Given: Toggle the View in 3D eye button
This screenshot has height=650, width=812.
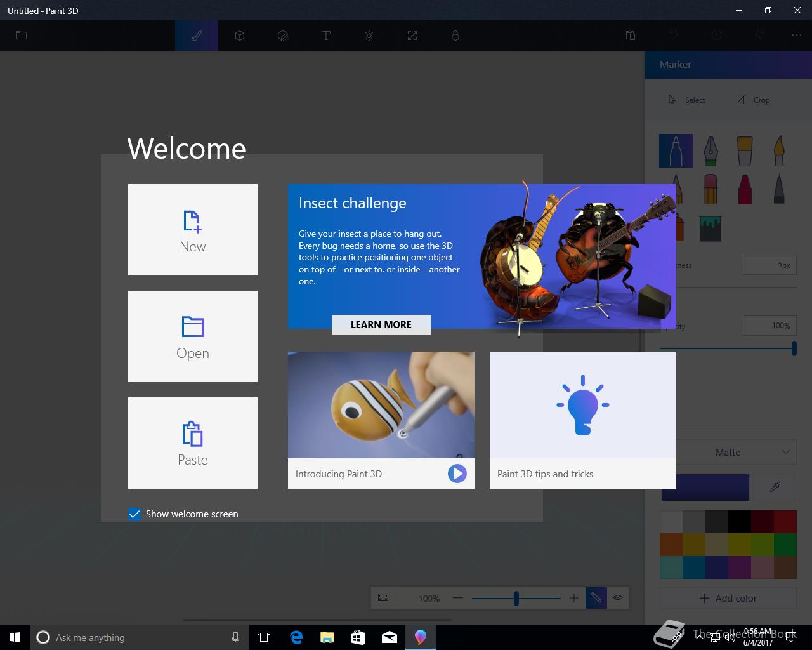Looking at the screenshot, I should click(618, 598).
